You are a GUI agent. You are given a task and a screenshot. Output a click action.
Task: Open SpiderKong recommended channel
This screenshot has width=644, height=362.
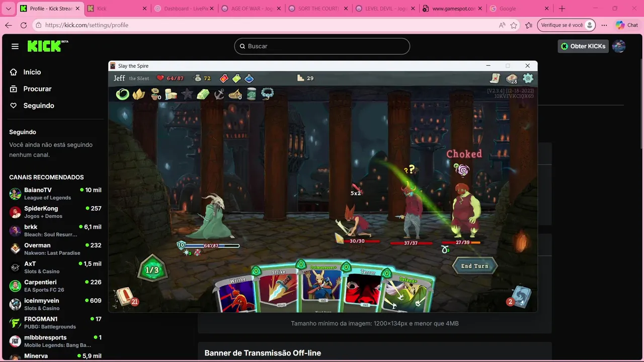[x=55, y=212]
